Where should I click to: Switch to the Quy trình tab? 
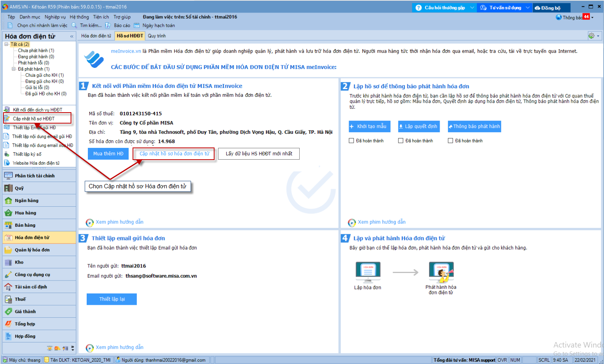156,36
